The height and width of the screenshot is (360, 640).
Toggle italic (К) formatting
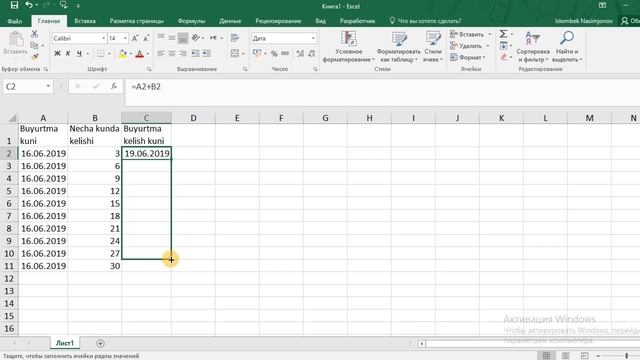click(x=68, y=53)
